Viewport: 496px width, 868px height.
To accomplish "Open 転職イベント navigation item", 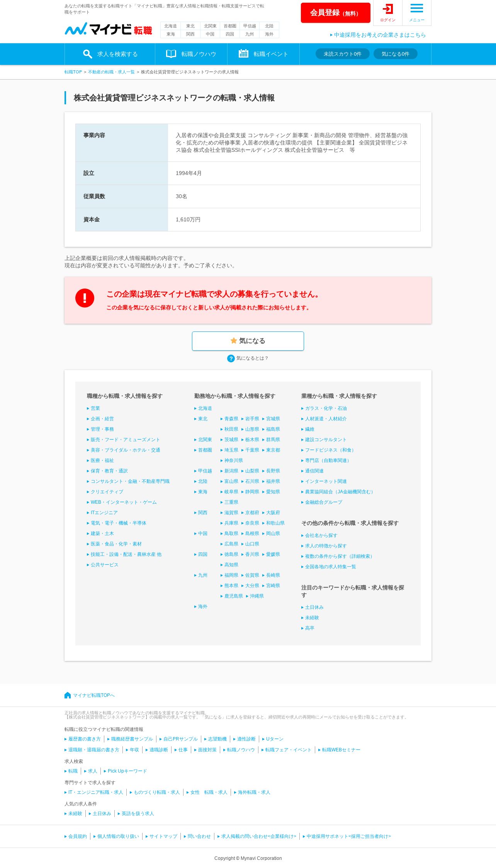I will pos(263,54).
